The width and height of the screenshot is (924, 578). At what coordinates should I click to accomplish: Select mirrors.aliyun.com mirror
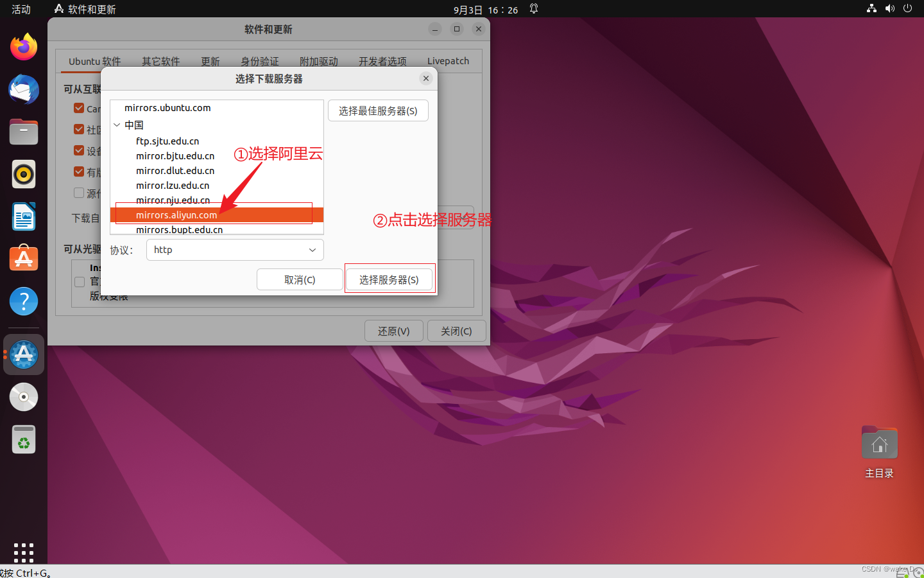(x=217, y=215)
